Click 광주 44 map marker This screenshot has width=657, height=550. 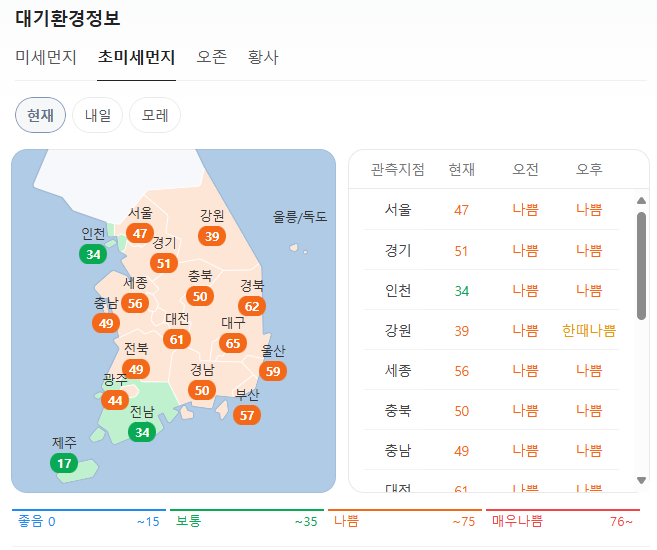pos(115,401)
